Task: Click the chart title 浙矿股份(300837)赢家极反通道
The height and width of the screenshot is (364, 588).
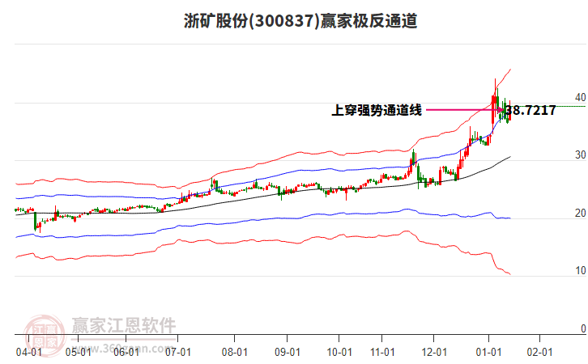Action: pyautogui.click(x=300, y=20)
